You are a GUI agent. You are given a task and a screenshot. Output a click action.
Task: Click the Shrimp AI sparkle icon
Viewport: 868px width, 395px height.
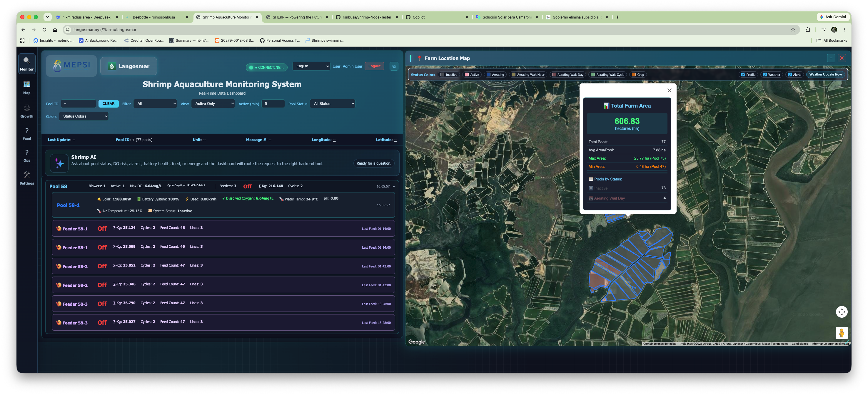[59, 163]
